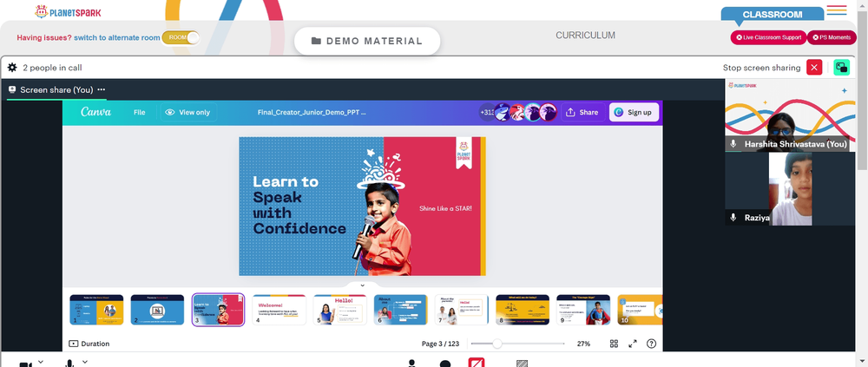The image size is (868, 367).
Task: Click the 27% zoom value
Action: pyautogui.click(x=583, y=344)
